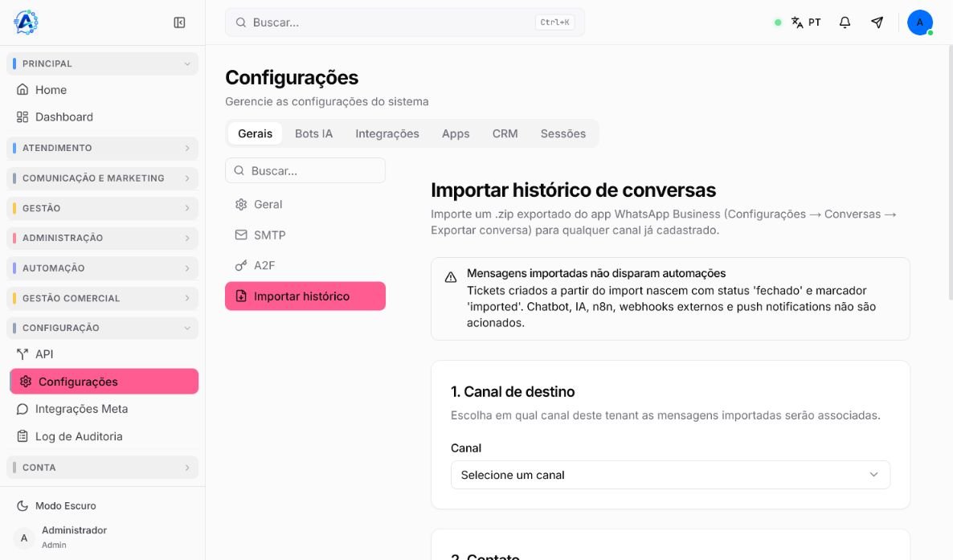Switch to the Gerais tab
This screenshot has width=953, height=560.
[256, 133]
